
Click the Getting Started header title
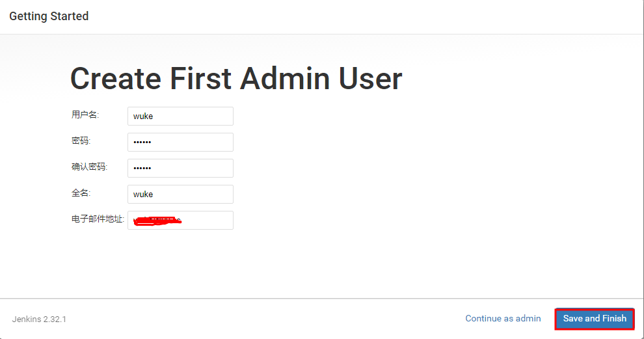49,16
